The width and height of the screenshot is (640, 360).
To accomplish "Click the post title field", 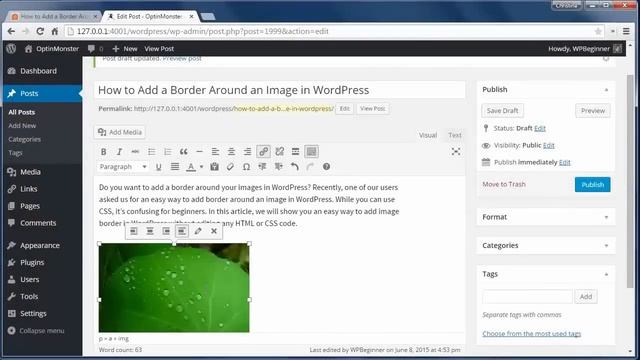I will tap(280, 90).
